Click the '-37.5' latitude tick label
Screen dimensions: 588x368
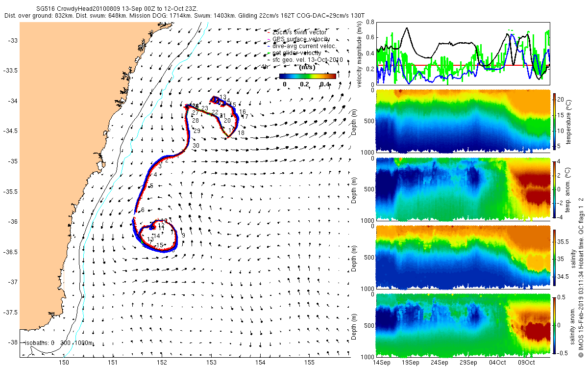pos(9,312)
